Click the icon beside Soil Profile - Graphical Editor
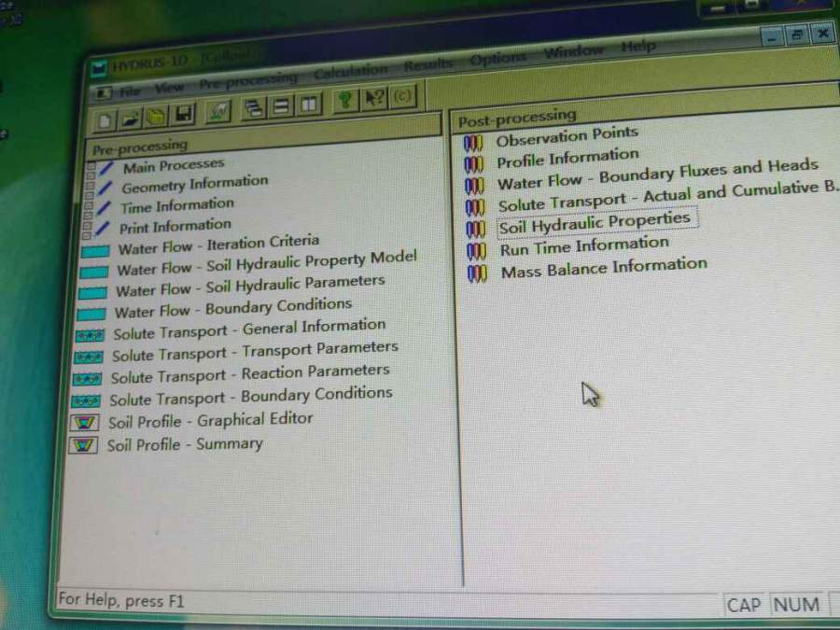 click(x=85, y=423)
